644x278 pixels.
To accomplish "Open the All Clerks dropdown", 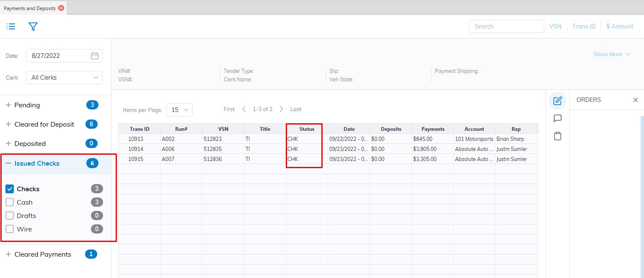I will click(x=64, y=78).
